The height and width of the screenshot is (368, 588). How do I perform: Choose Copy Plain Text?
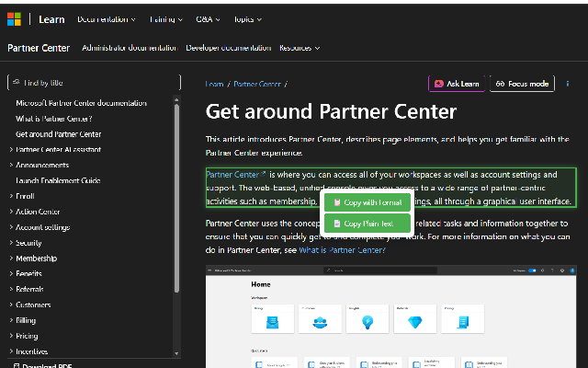(x=367, y=224)
